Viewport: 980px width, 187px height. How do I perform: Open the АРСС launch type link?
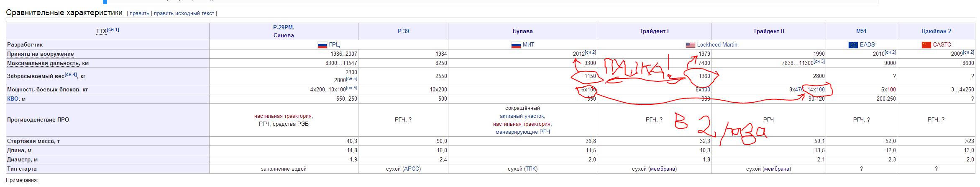pos(411,169)
